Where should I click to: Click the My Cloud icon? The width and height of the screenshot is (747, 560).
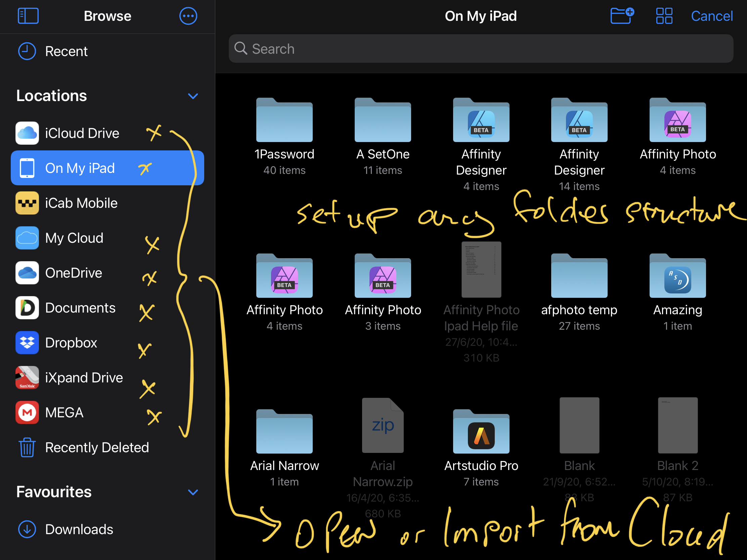(27, 238)
